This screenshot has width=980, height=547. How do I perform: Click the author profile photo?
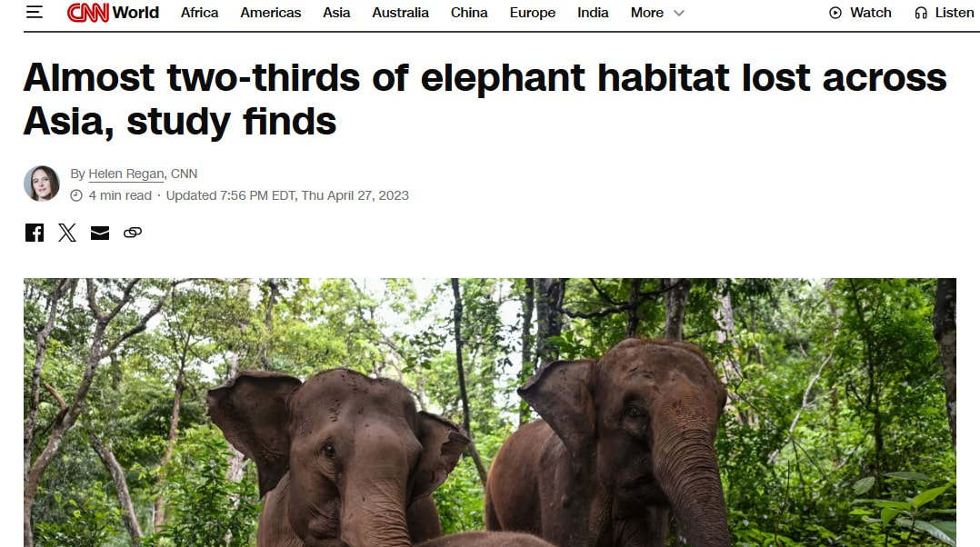point(42,184)
